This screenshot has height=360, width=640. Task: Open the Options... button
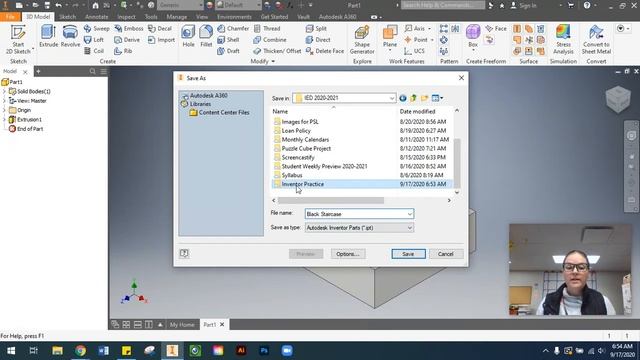(348, 254)
